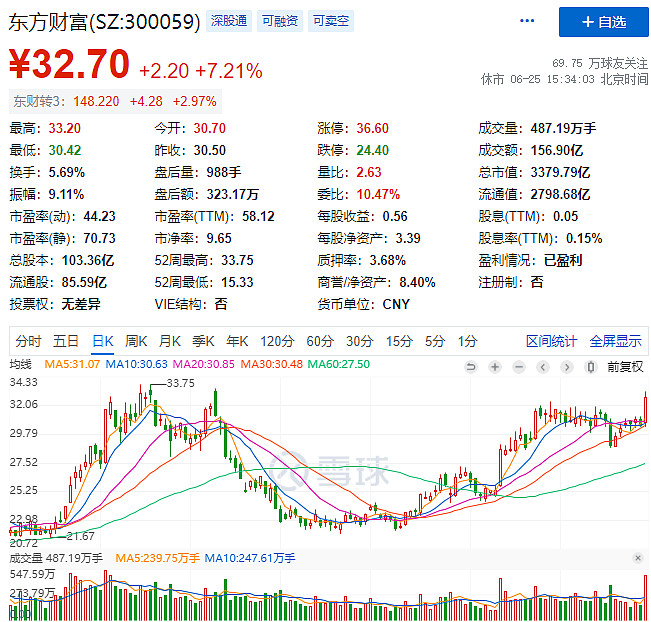Image resolution: width=651 pixels, height=622 pixels.
Task: Click the MA10:30.63 moving average label
Action: 136,364
